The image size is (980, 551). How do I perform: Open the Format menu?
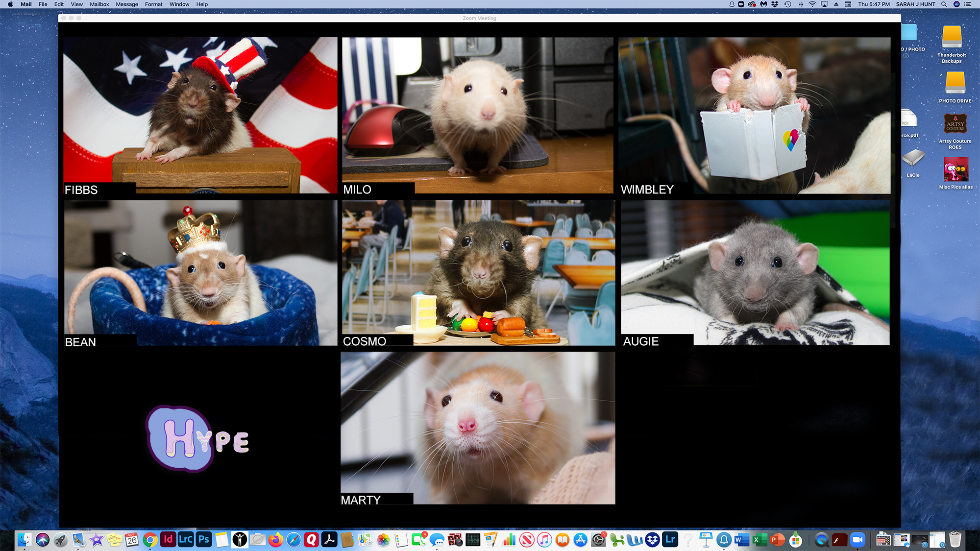[153, 4]
